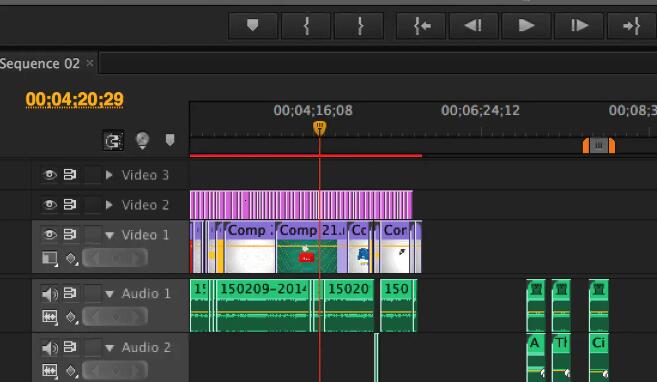Click the yellow playhead marker on ruler
The width and height of the screenshot is (657, 382).
pyautogui.click(x=319, y=128)
